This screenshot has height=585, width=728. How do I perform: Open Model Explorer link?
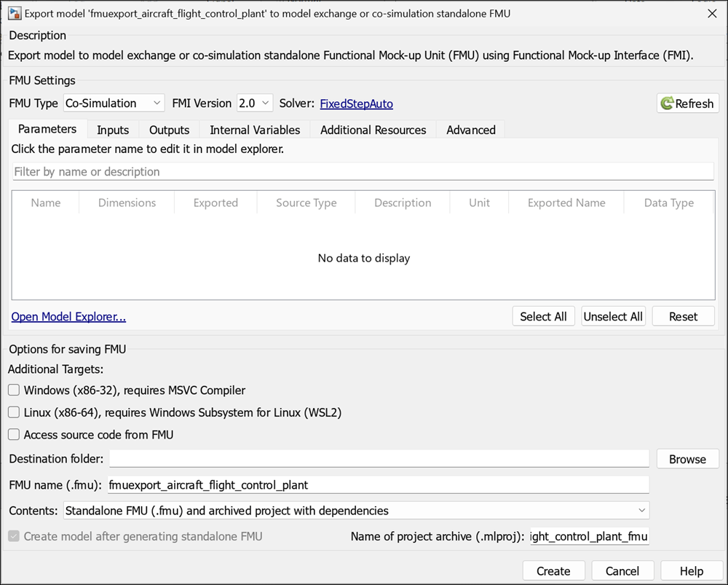pos(68,317)
